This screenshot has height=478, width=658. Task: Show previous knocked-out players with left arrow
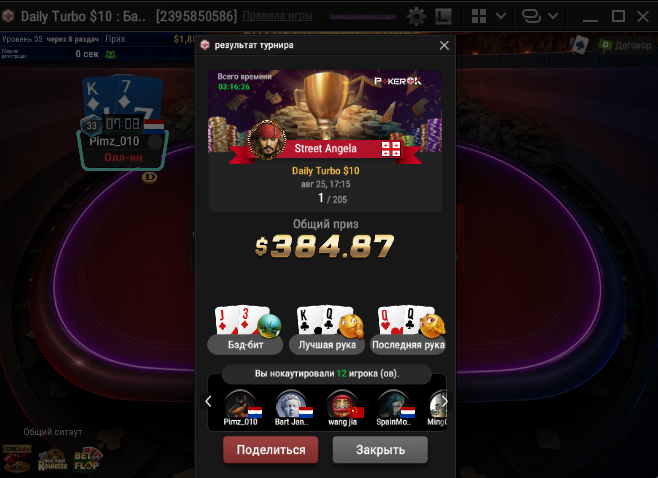pyautogui.click(x=209, y=402)
